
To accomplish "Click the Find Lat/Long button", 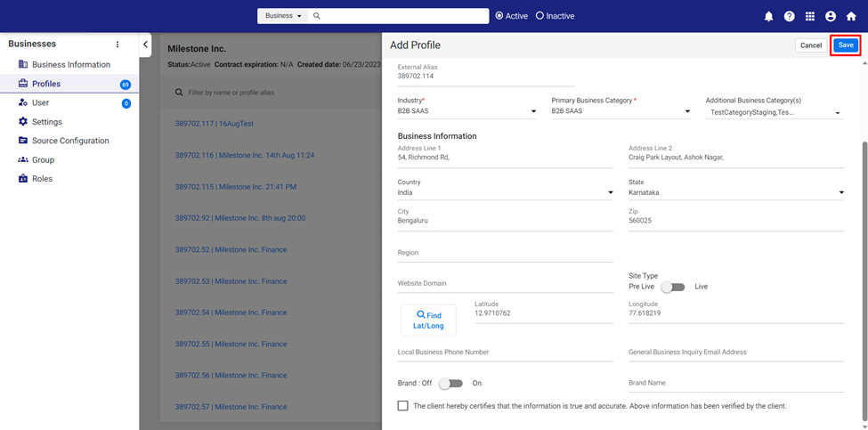I will pyautogui.click(x=428, y=320).
